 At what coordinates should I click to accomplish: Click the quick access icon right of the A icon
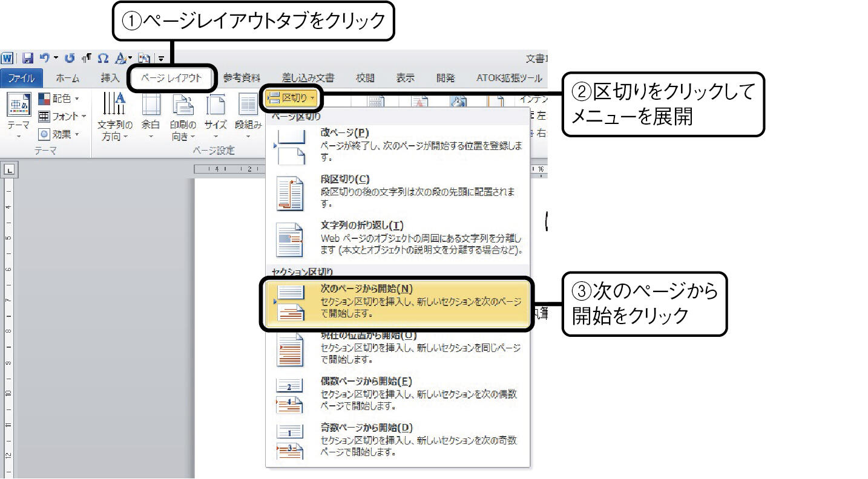tap(144, 58)
